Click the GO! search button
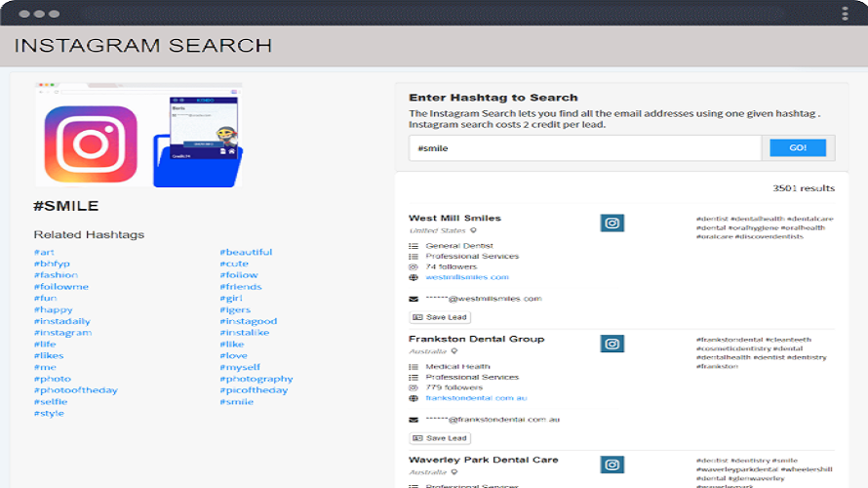The width and height of the screenshot is (868, 488). tap(798, 147)
